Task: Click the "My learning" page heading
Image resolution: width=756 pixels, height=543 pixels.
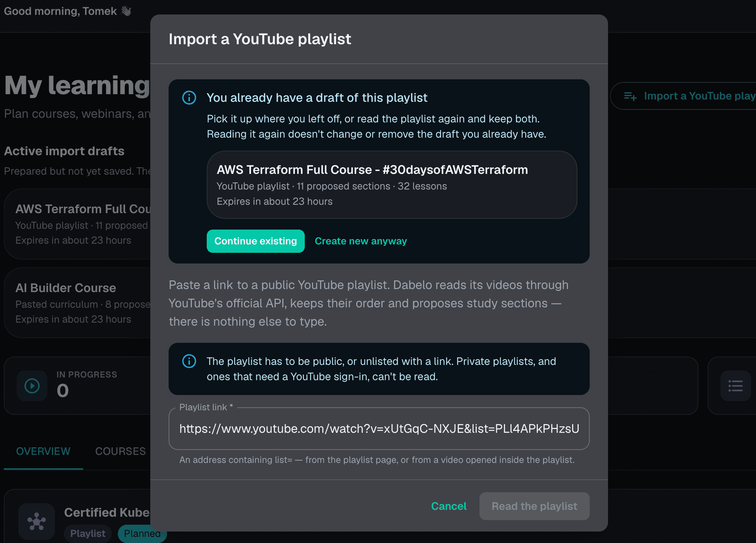Action: (77, 85)
